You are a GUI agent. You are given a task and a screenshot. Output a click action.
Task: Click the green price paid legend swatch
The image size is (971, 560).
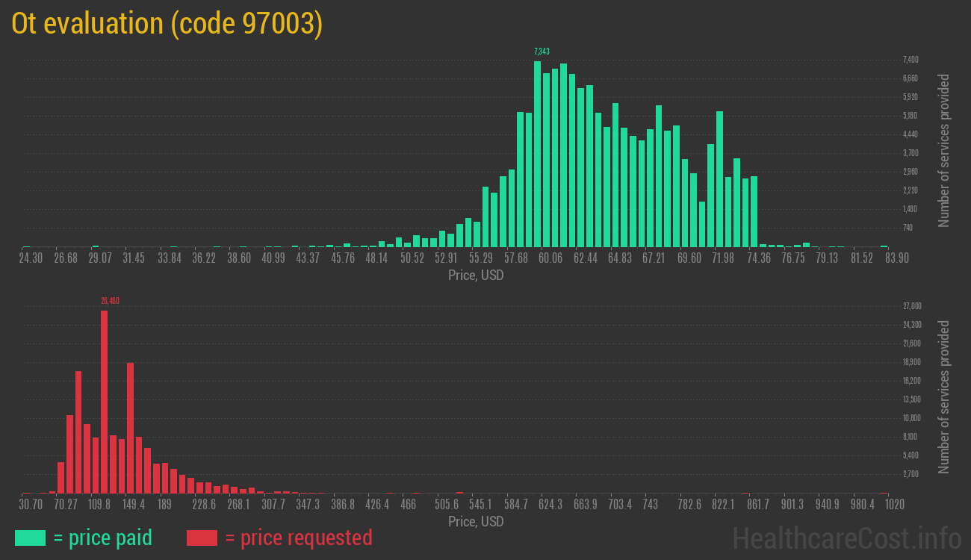[x=30, y=538]
